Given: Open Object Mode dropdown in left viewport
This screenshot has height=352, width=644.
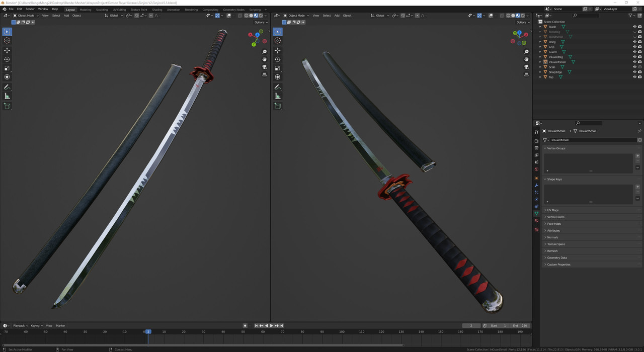Looking at the screenshot, I should point(25,16).
